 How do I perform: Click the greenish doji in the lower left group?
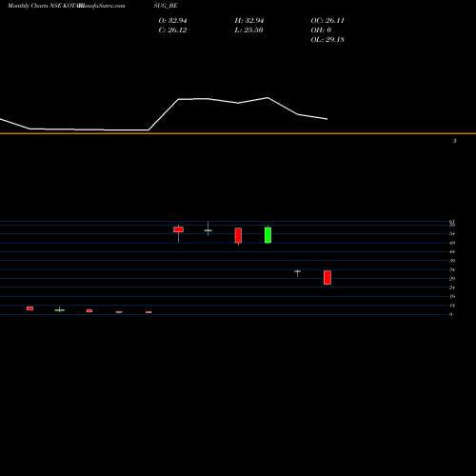tap(59, 309)
